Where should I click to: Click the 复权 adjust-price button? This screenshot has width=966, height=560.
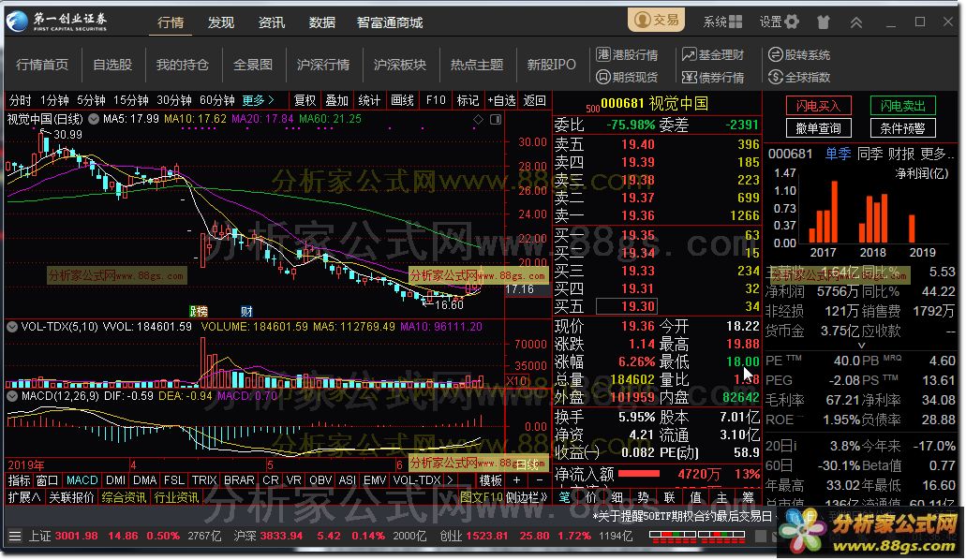pos(305,100)
